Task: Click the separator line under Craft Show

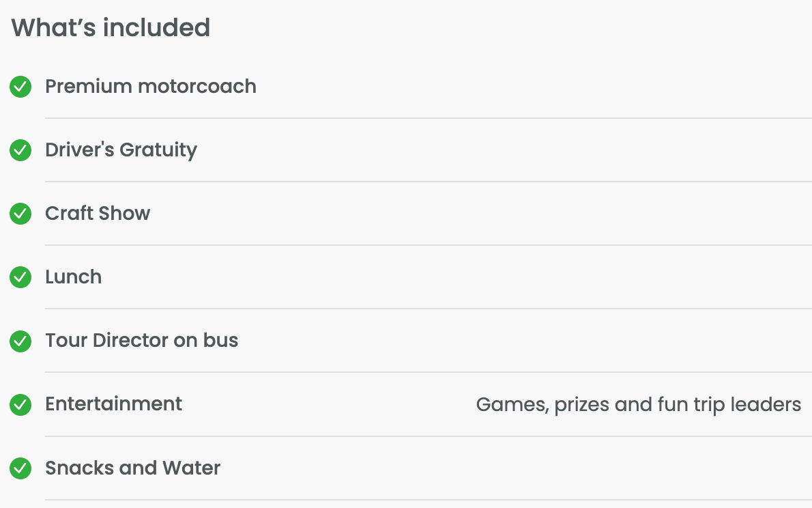Action: pos(428,245)
